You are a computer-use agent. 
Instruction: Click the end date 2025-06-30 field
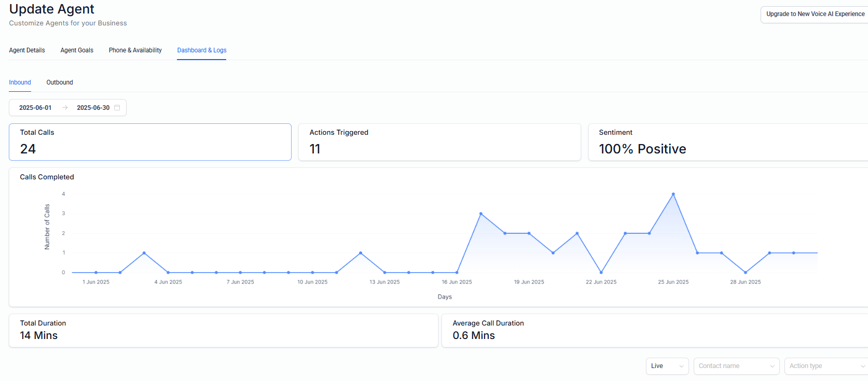point(93,108)
